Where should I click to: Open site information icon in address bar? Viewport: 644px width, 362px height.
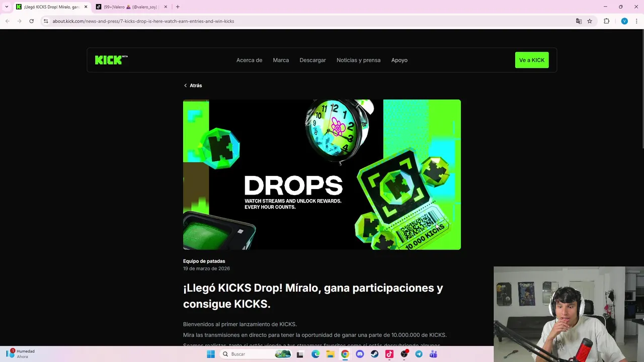pyautogui.click(x=46, y=21)
